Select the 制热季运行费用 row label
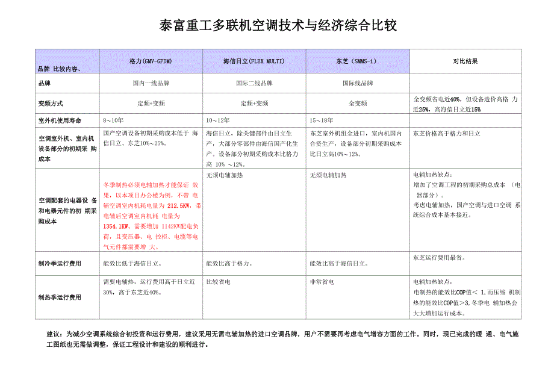 [x=59, y=297]
